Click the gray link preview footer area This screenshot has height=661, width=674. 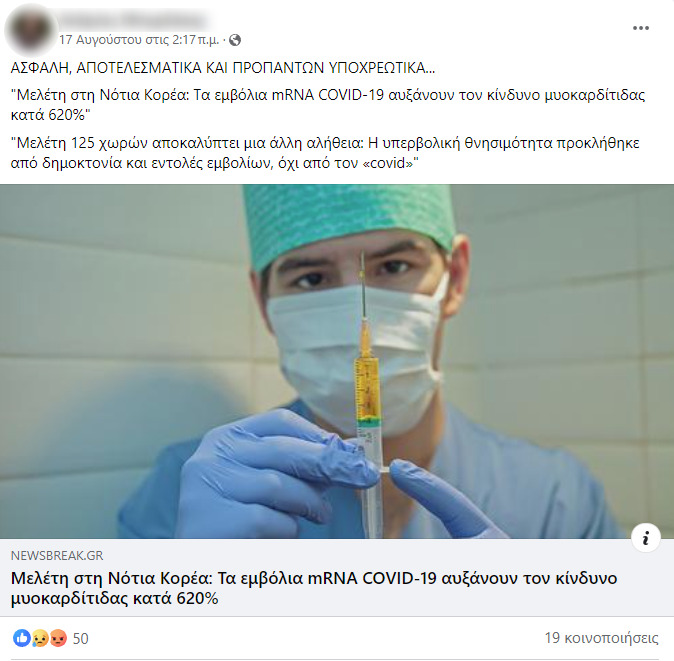coord(337,577)
